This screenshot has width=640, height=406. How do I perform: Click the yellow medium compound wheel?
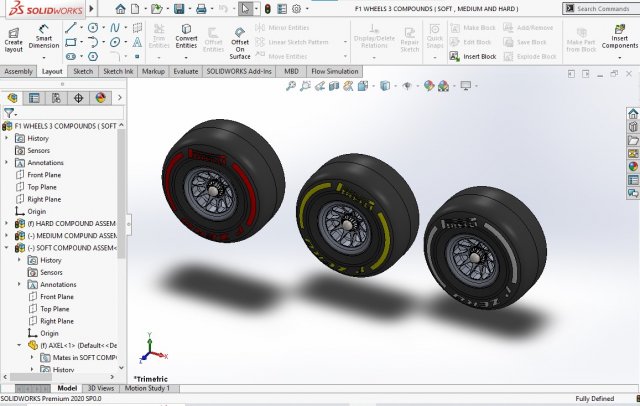[357, 215]
